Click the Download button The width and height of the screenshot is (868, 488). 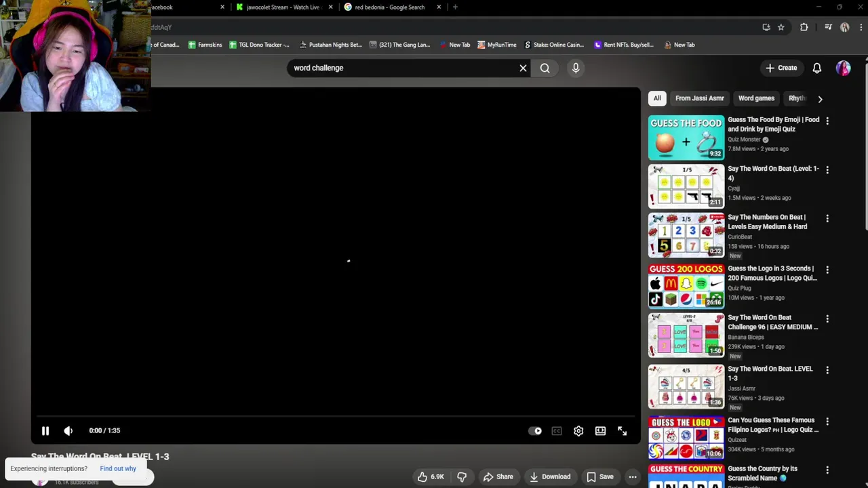point(550,476)
